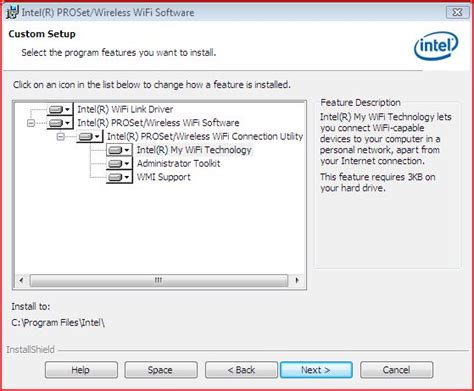Proceed with the Next button
474x391 pixels.
coord(316,370)
